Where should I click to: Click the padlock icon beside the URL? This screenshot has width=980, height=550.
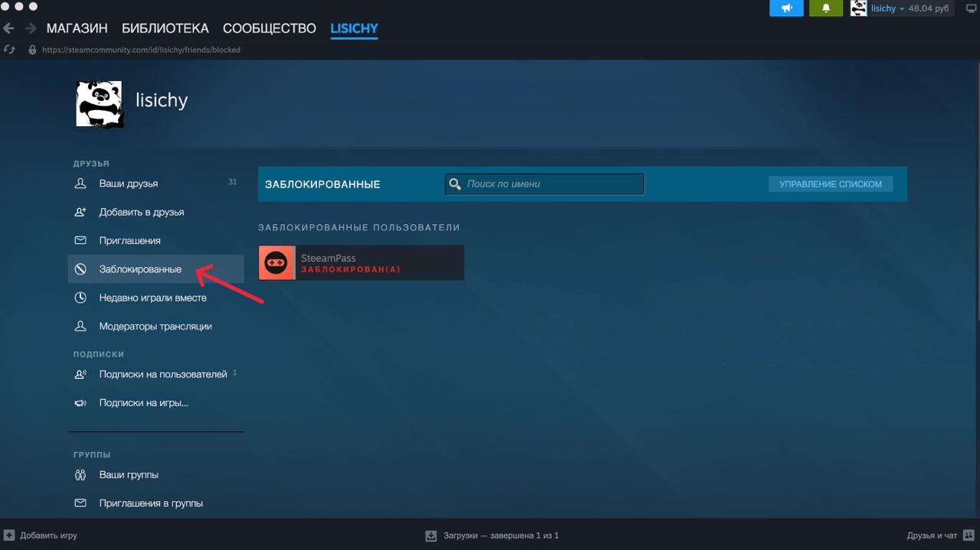coord(32,50)
